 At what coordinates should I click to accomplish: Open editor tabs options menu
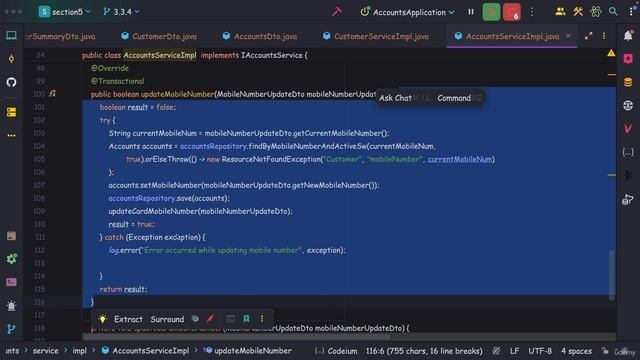point(604,36)
